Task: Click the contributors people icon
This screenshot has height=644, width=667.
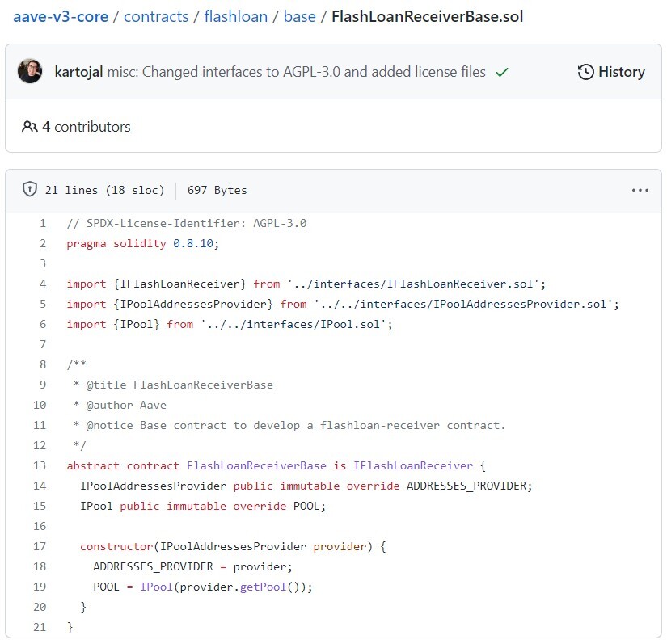Action: (x=30, y=127)
